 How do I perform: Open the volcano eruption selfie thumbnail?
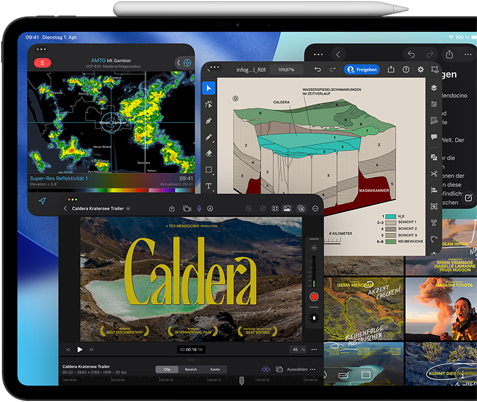click(x=441, y=309)
